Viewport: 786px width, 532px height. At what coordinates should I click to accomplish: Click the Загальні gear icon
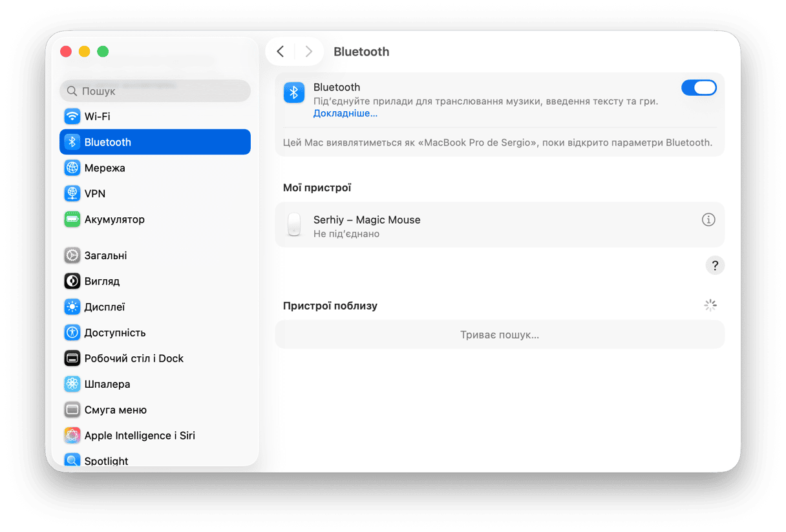pos(72,255)
